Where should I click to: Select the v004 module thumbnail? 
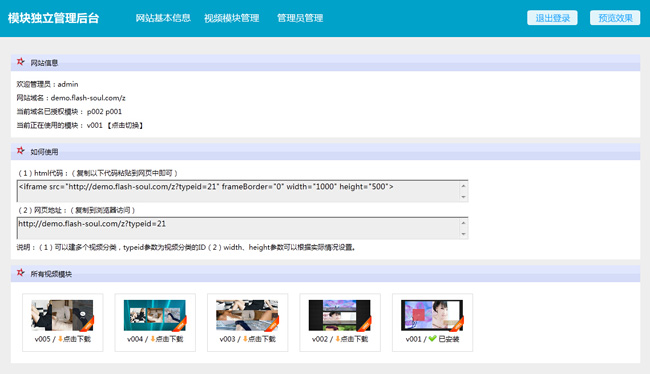155,315
